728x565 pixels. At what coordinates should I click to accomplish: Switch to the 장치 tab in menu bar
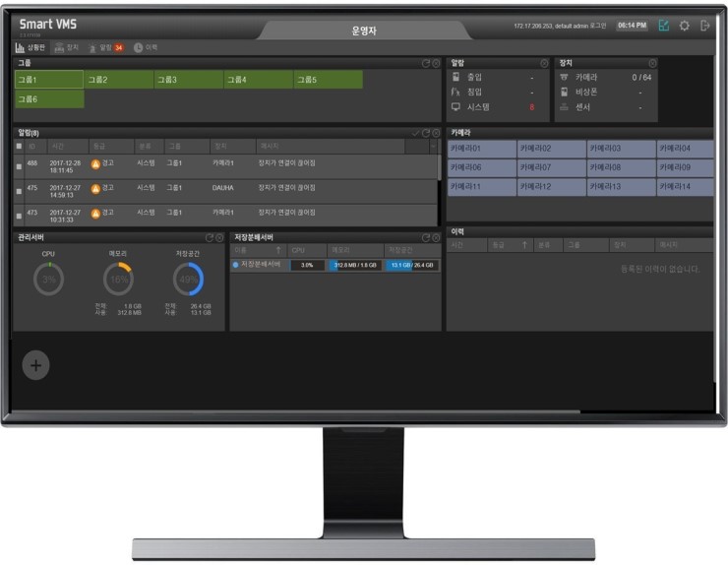point(66,47)
